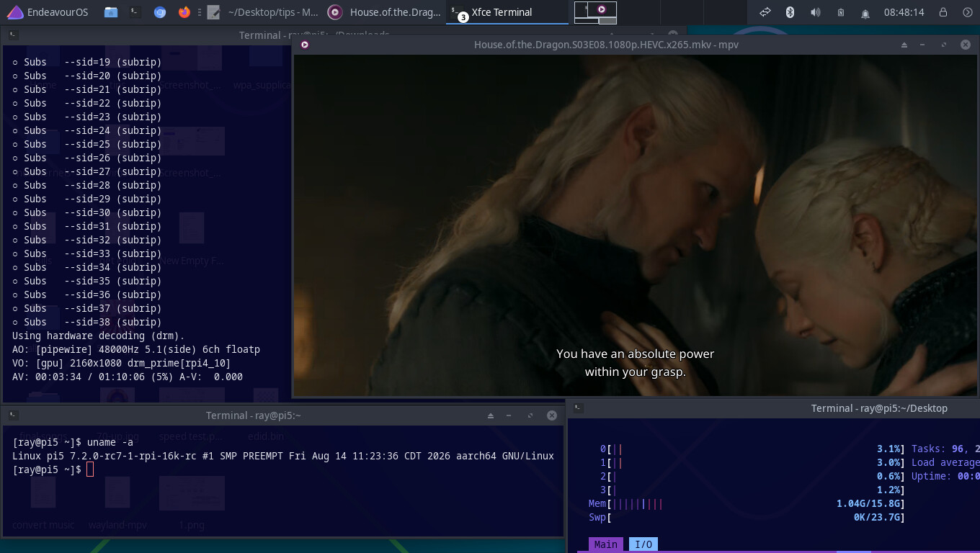The height and width of the screenshot is (553, 980).
Task: Click the CPU 2 meter showing 0.6%
Action: coord(752,476)
